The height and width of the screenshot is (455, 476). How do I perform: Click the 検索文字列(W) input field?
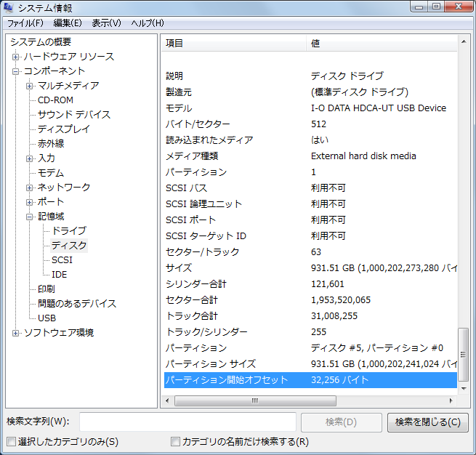[x=187, y=422]
